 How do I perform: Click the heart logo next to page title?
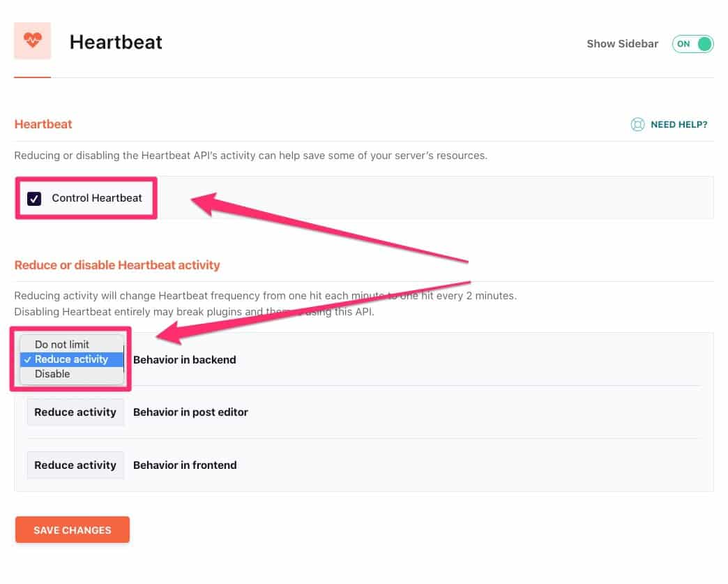[x=32, y=40]
